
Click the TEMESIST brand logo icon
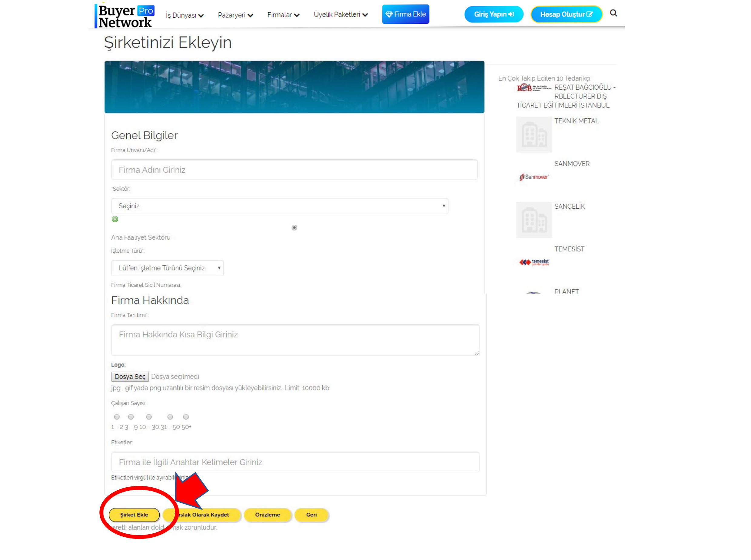coord(532,262)
